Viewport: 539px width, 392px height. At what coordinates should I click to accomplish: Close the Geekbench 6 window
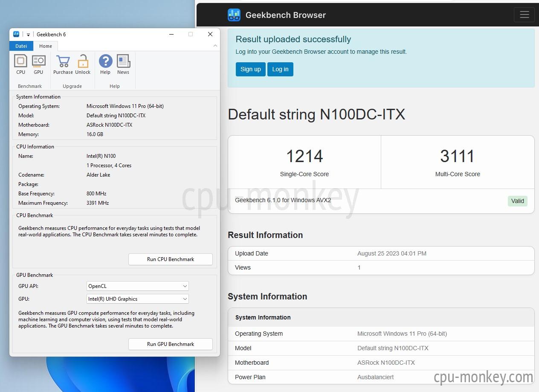point(210,34)
